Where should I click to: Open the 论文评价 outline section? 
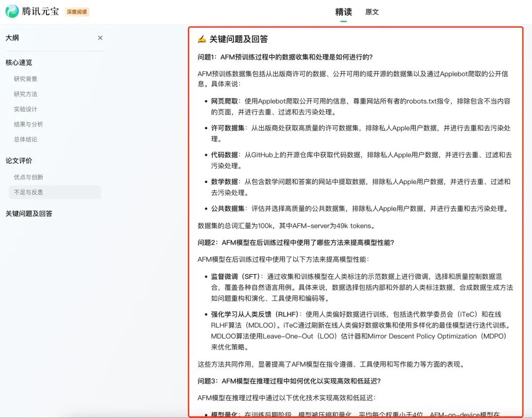click(19, 161)
